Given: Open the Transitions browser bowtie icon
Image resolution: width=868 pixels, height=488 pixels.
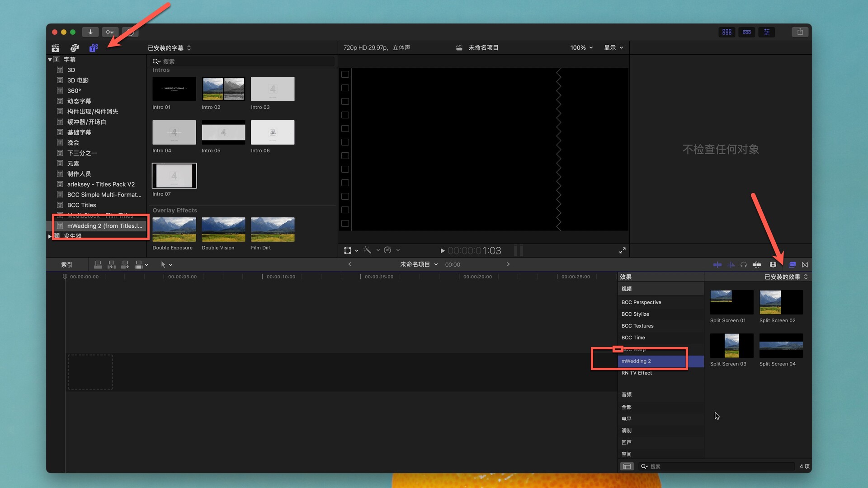Looking at the screenshot, I should pyautogui.click(x=805, y=265).
